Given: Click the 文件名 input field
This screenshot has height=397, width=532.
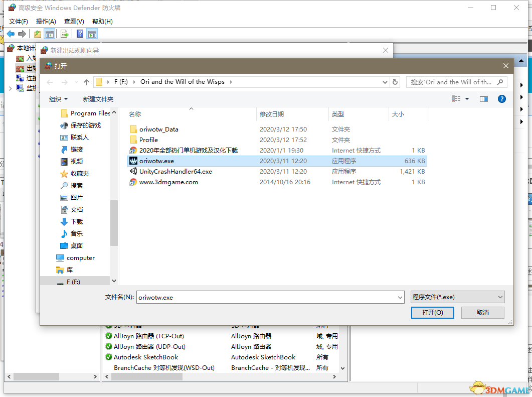Looking at the screenshot, I should [267, 297].
